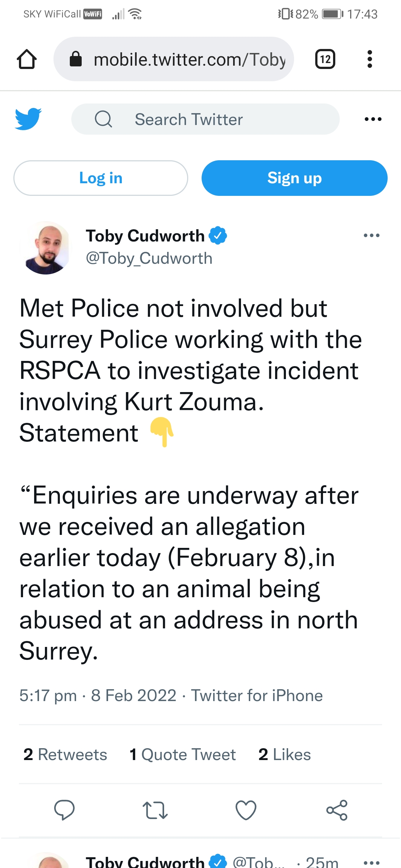Open the @Toby_Cudworth handle link
Screen dimensions: 401x868
[149, 258]
